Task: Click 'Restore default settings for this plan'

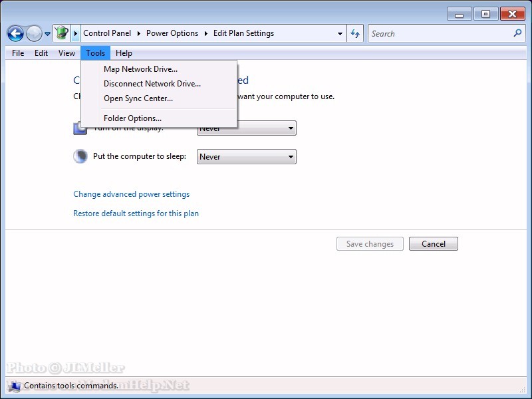Action: coord(136,213)
